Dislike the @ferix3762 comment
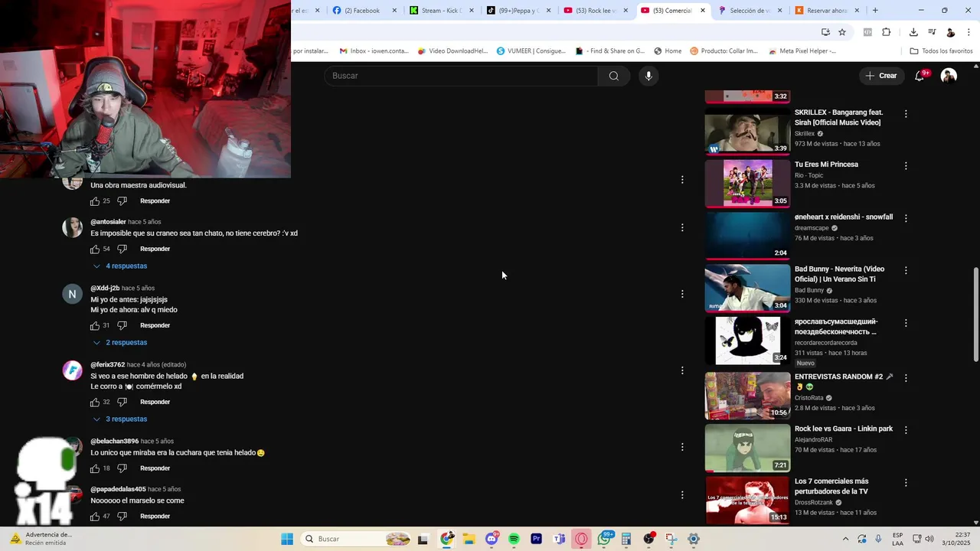Viewport: 980px width, 551px height. pyautogui.click(x=122, y=402)
